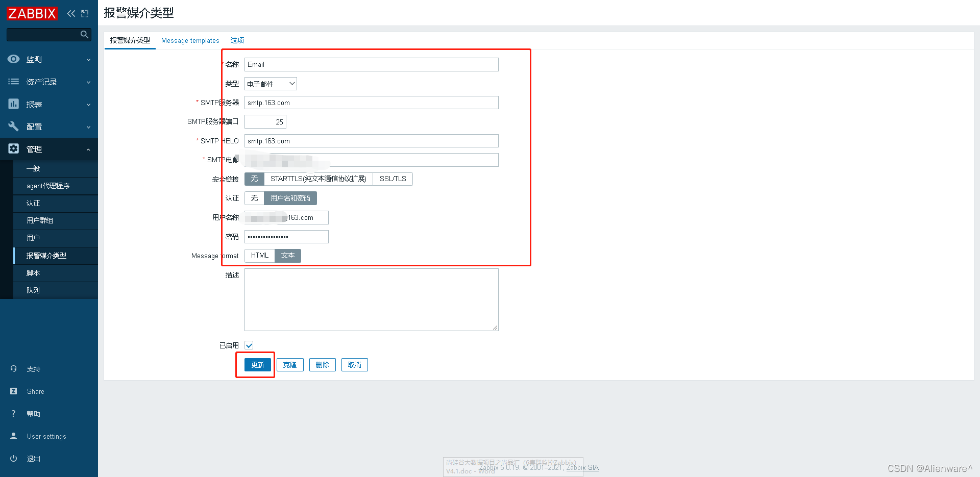Click Share text in the sidebar
980x477 pixels.
tap(36, 391)
